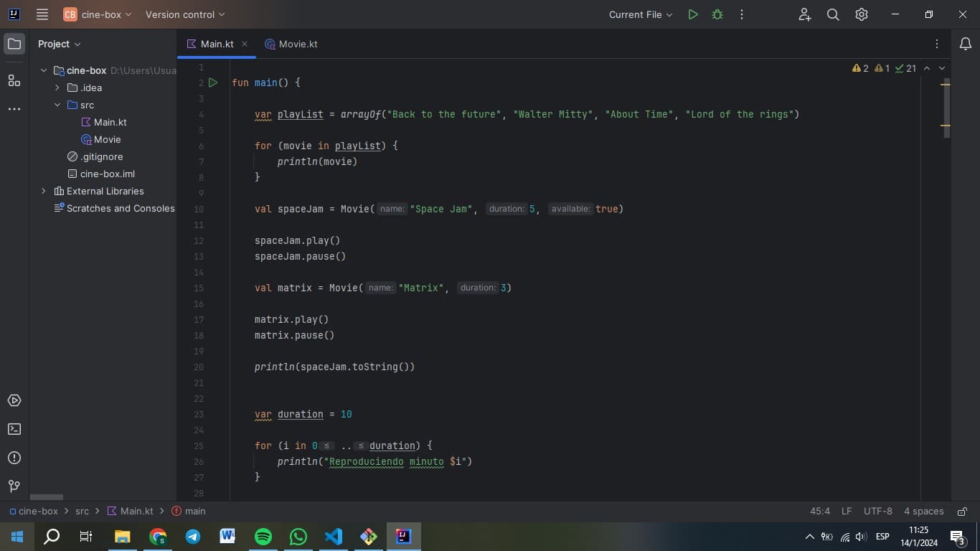Viewport: 980px width, 551px height.
Task: Click main function breadcrumb
Action: coord(189,512)
